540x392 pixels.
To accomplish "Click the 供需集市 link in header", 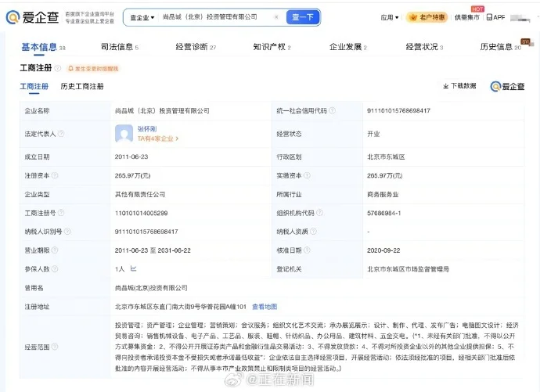I will point(467,17).
